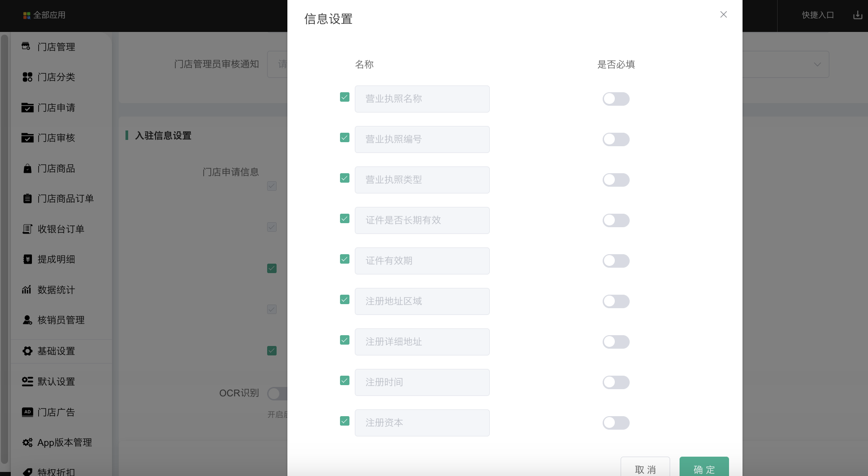
Task: Click the 证件有效期 input field
Action: pyautogui.click(x=422, y=261)
